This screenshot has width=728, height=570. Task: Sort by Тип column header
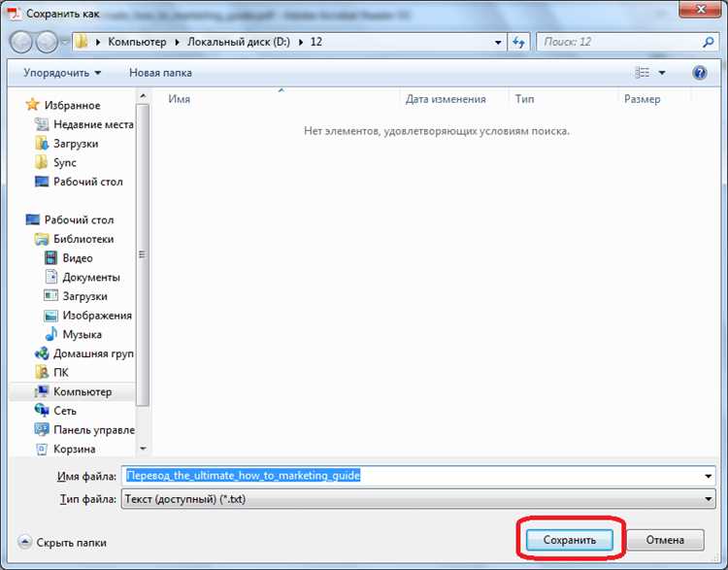point(524,99)
